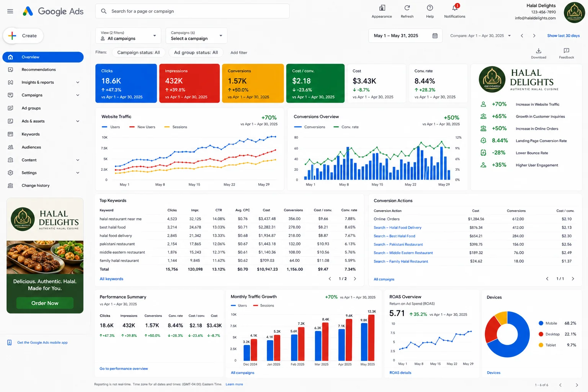Expand Insights & reports section
This screenshot has width=588, height=392.
tap(78, 82)
